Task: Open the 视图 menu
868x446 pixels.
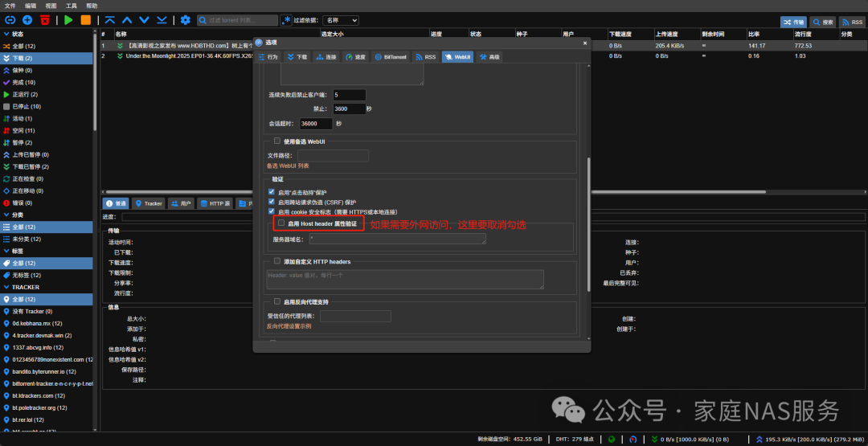Action: click(x=51, y=6)
